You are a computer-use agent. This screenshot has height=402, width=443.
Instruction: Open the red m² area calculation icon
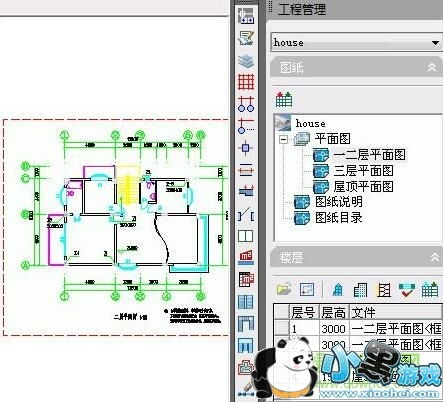246,257
